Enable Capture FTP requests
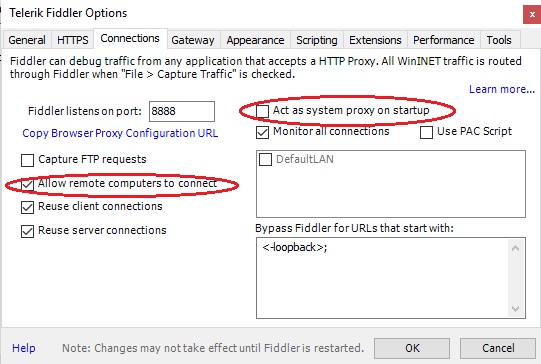 pos(27,160)
